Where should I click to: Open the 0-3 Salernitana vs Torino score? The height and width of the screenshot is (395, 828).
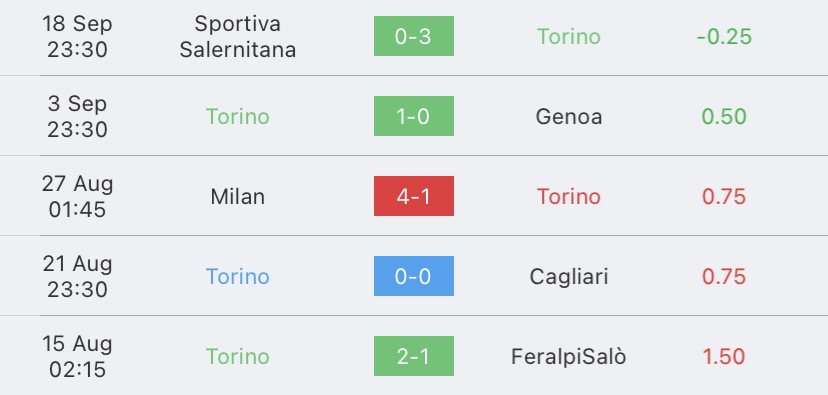click(x=413, y=36)
